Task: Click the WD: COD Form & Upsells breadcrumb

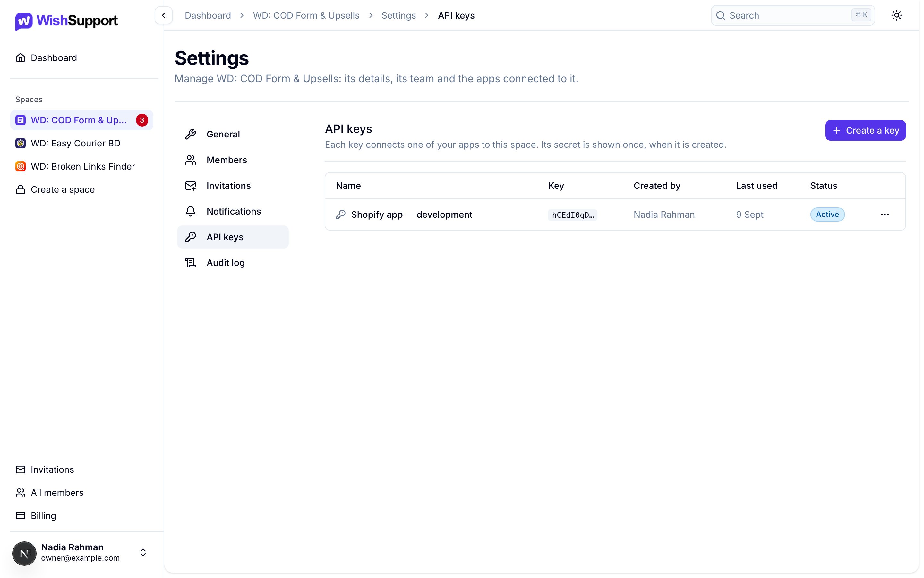Action: 306,15
